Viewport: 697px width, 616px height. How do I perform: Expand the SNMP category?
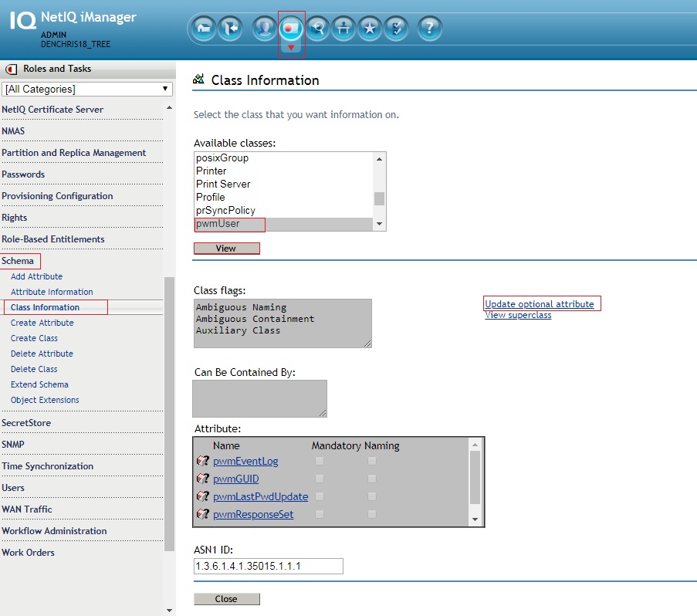pos(13,445)
